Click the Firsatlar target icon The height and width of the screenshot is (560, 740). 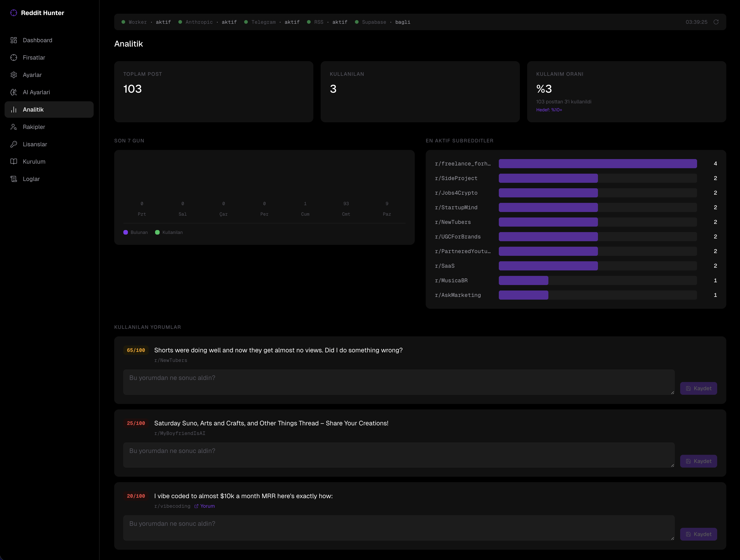[14, 58]
